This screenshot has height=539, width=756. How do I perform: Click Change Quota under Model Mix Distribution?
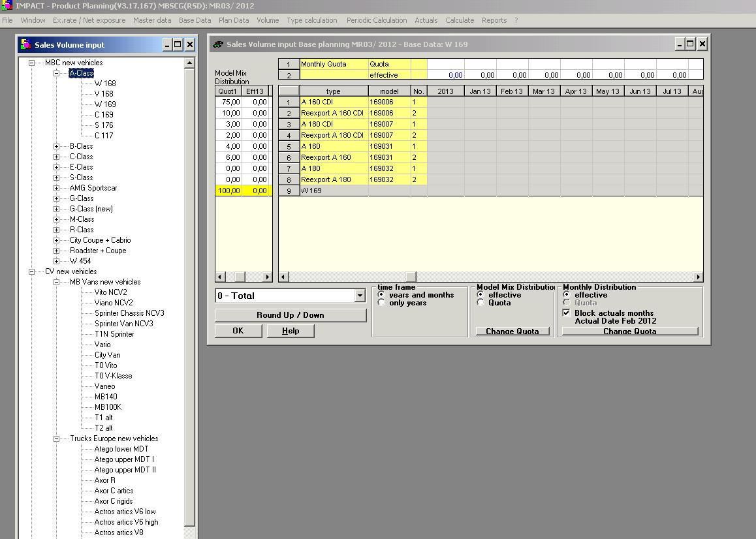pos(512,331)
